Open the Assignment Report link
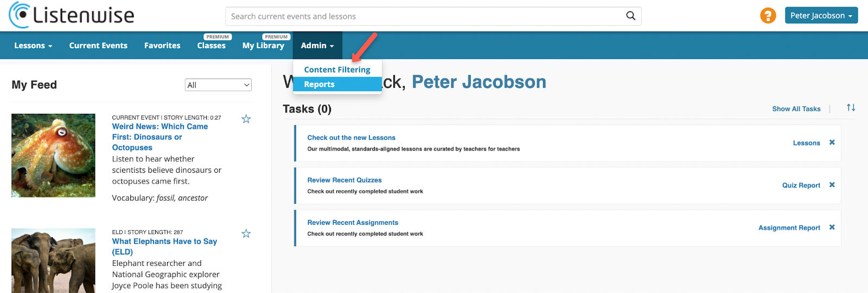The image size is (868, 293). coord(789,228)
